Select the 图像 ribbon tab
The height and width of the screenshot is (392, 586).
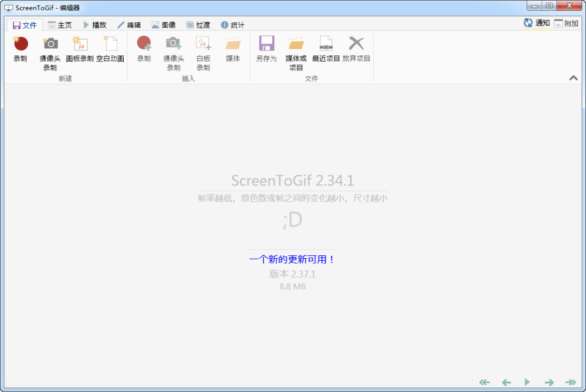coord(164,25)
